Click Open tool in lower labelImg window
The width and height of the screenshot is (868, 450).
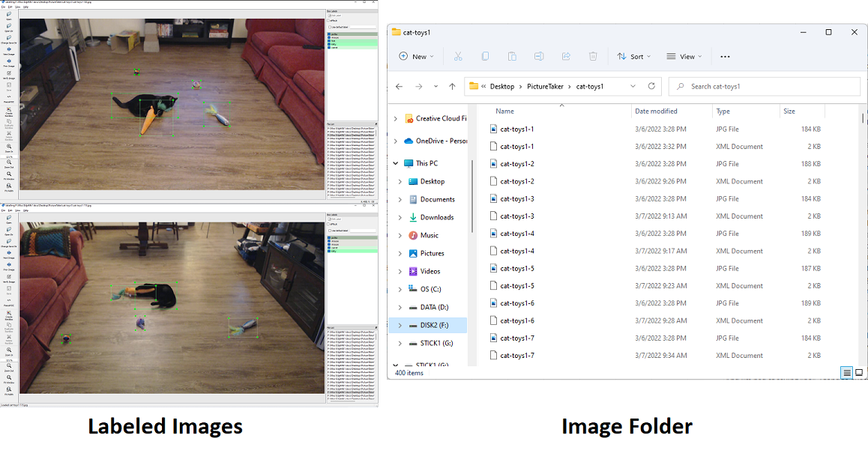click(9, 219)
